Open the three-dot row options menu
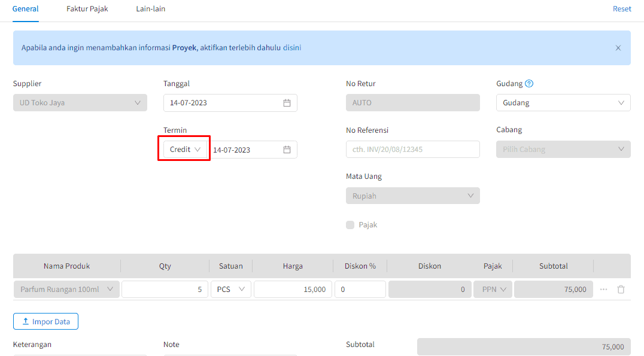 click(604, 290)
